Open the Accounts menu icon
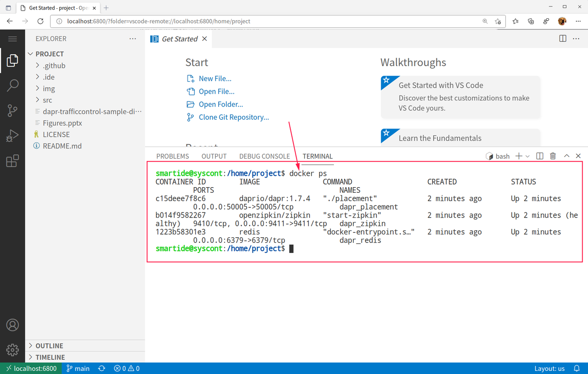588x374 pixels. point(12,325)
